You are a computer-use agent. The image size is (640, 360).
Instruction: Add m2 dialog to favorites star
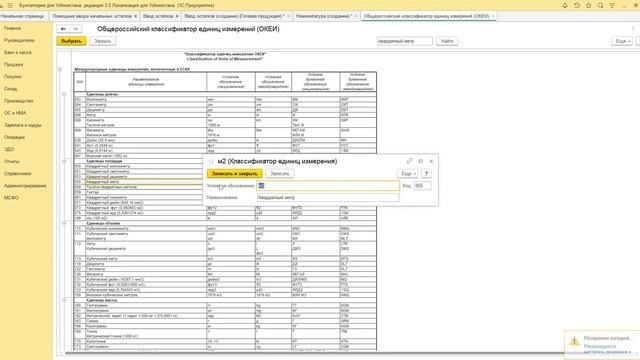[x=211, y=162]
